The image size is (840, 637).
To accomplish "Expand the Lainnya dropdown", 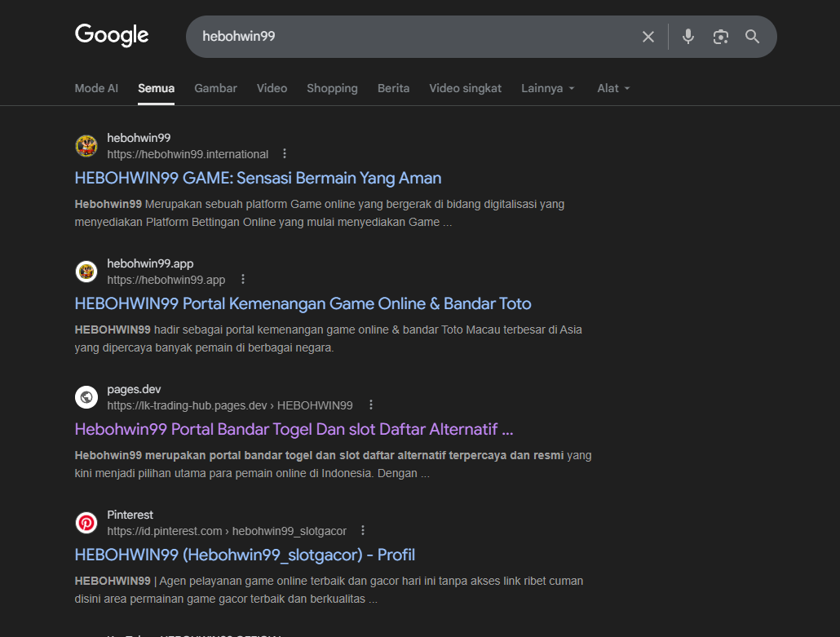I will pos(548,88).
